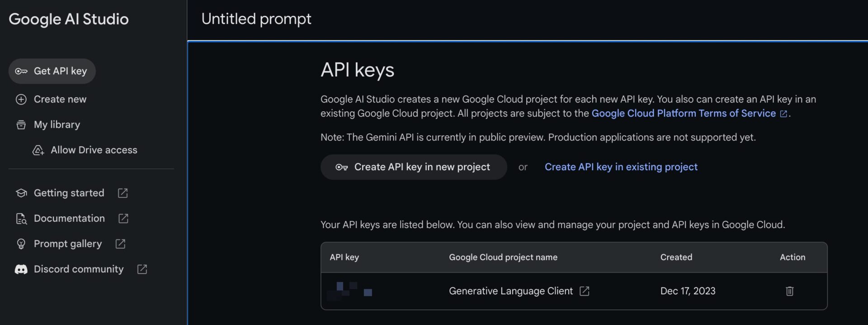Image resolution: width=868 pixels, height=325 pixels.
Task: Click the Untitled prompt title
Action: pyautogui.click(x=256, y=19)
